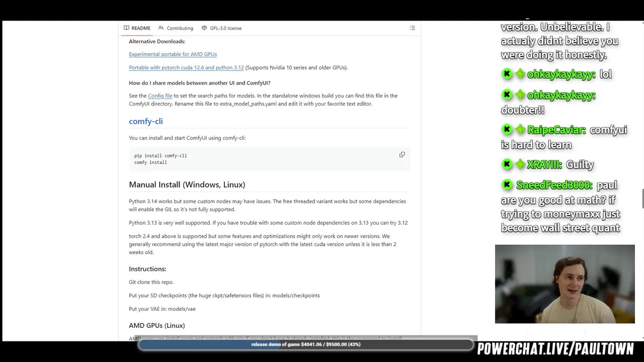This screenshot has height=362, width=644.
Task: Open Experimental portable for AMD GPUs link
Action: coord(173,54)
